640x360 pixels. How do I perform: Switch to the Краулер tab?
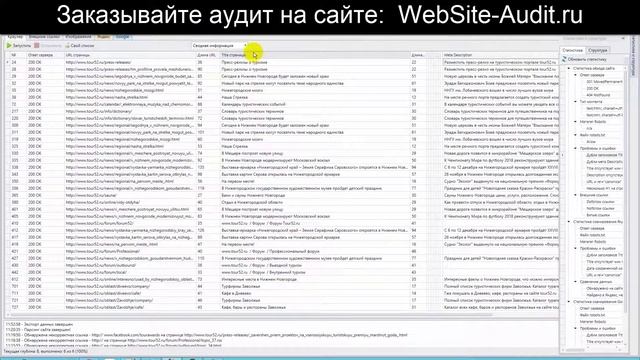(x=15, y=37)
